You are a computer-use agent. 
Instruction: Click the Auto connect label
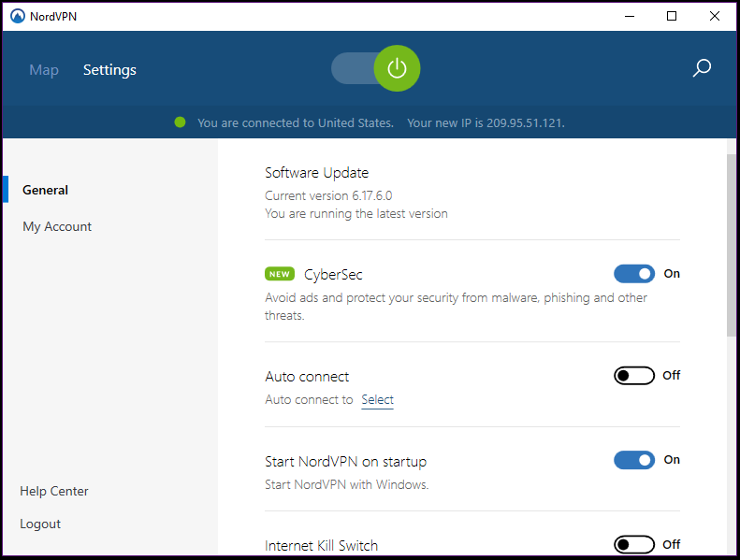pyautogui.click(x=307, y=377)
